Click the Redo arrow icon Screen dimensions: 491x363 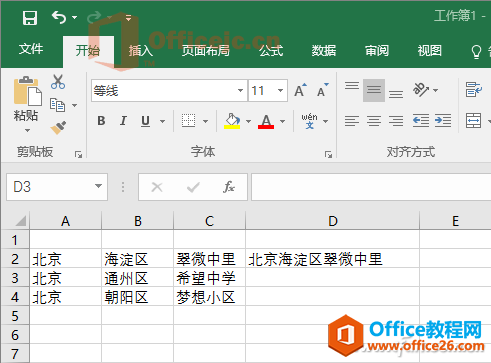(94, 17)
